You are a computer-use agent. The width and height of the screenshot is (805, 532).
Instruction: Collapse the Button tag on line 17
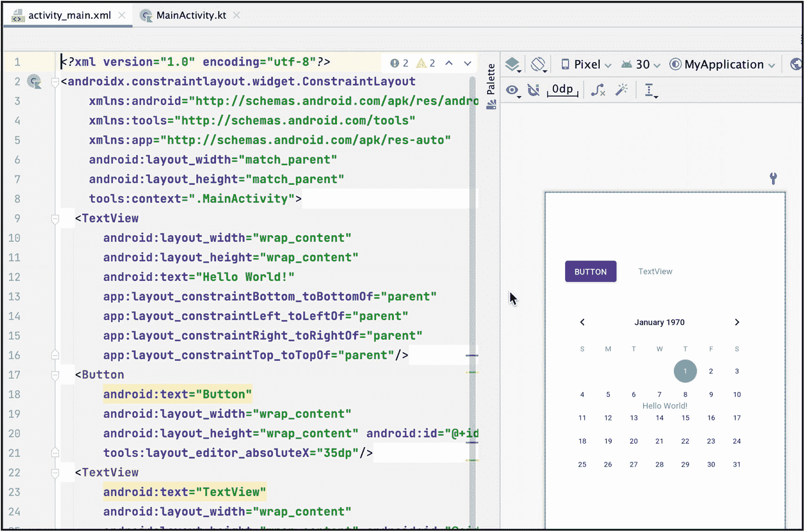pyautogui.click(x=55, y=375)
